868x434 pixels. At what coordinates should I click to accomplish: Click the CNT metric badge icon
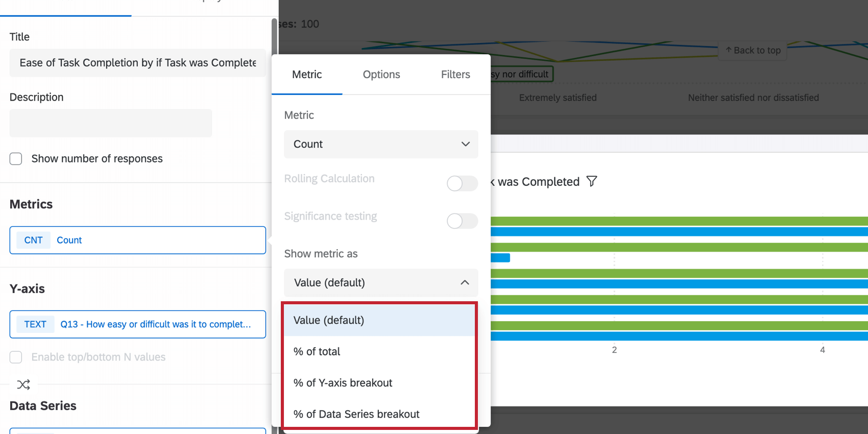[x=34, y=240]
